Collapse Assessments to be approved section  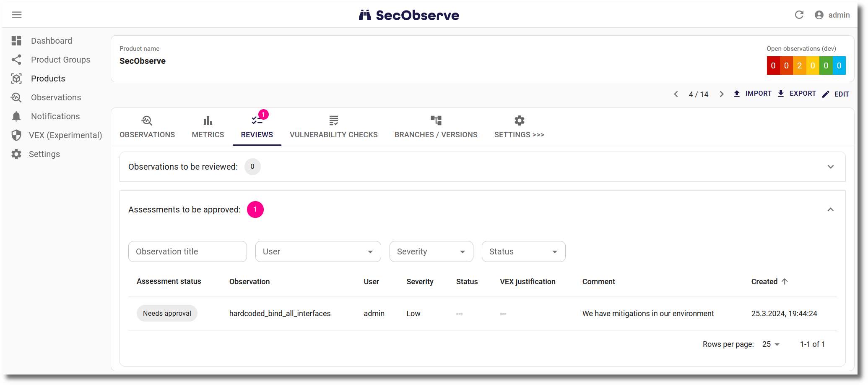point(830,210)
